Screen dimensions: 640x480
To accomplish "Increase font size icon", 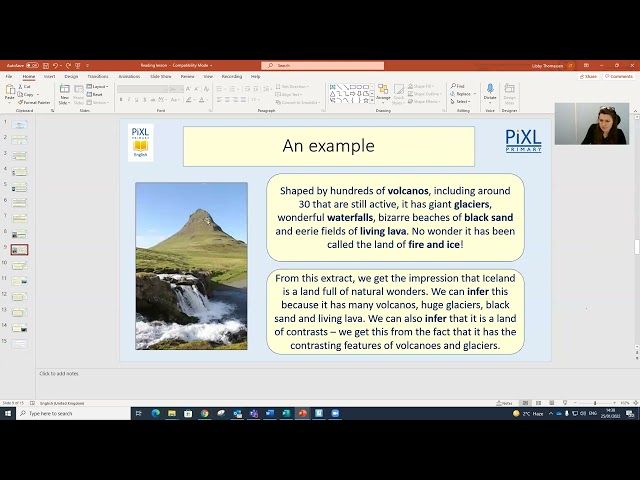I will tap(188, 89).
